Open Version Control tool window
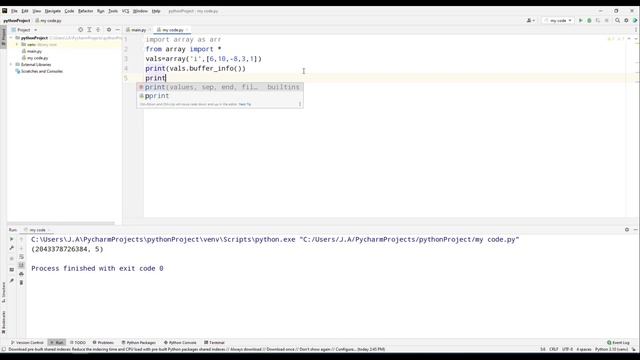The image size is (640, 360). 27,342
